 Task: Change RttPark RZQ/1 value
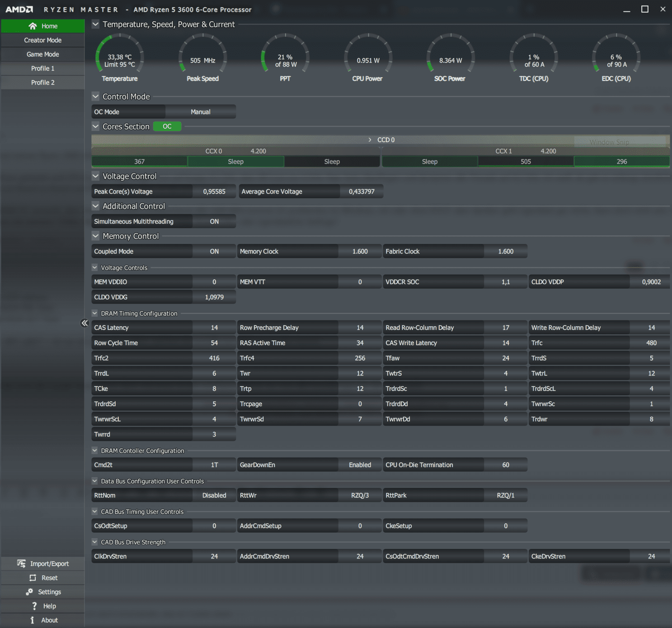coord(506,495)
